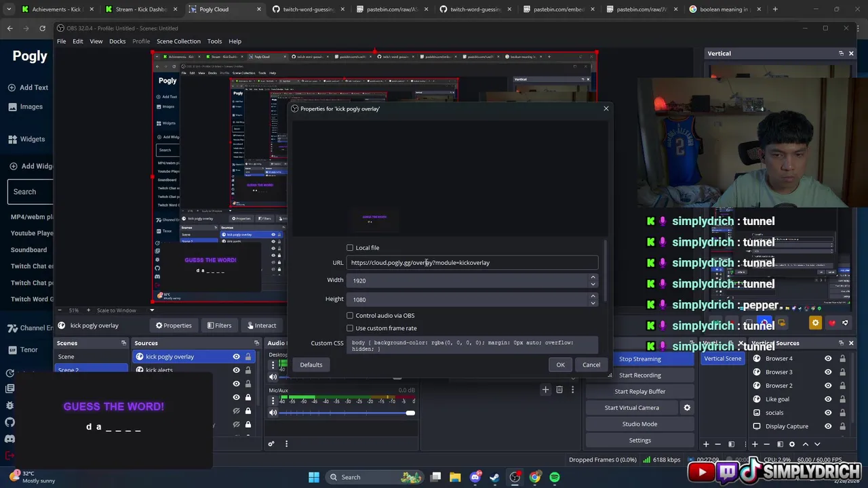Hide the Browser 3 vertical source
This screenshot has width=868, height=488.
coord(828,372)
